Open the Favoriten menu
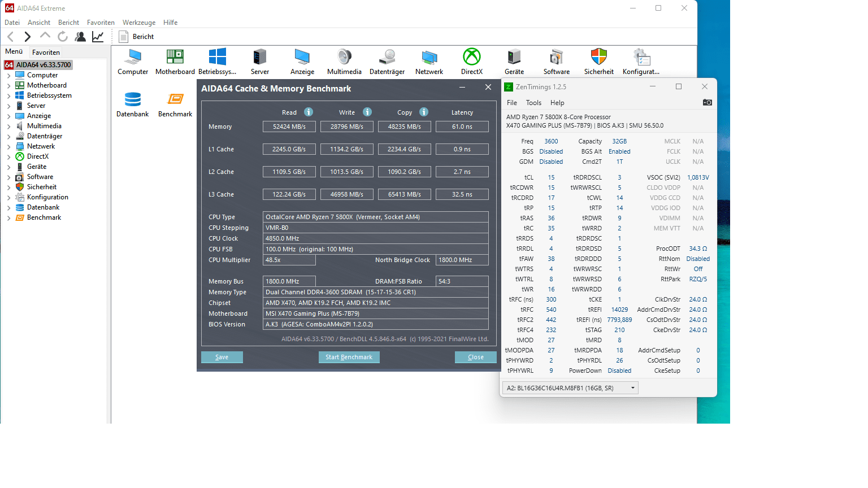This screenshot has width=868, height=488. coord(101,23)
